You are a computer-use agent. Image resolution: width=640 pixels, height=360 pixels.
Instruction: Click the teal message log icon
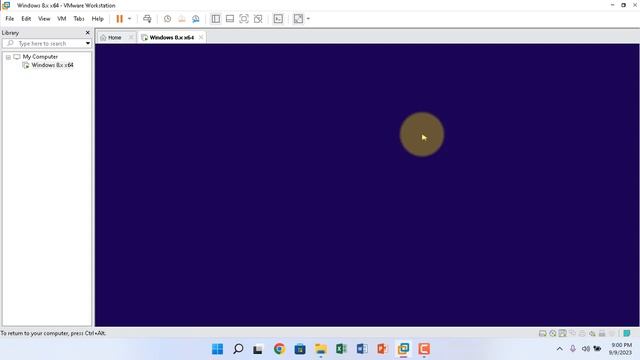click(627, 333)
